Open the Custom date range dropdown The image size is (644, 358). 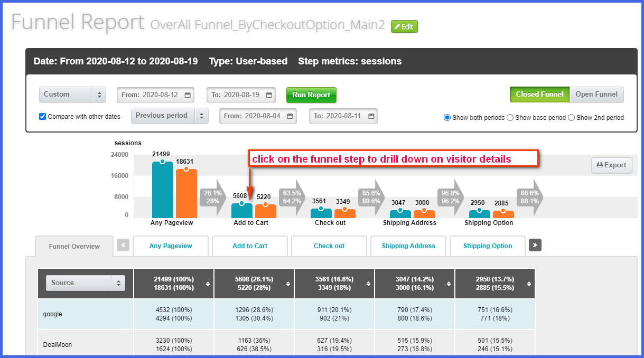73,95
